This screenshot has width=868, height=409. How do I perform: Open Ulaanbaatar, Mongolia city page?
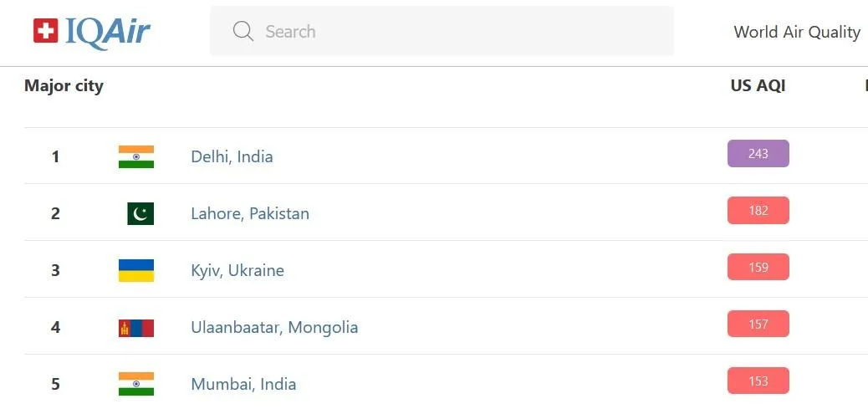(x=274, y=327)
